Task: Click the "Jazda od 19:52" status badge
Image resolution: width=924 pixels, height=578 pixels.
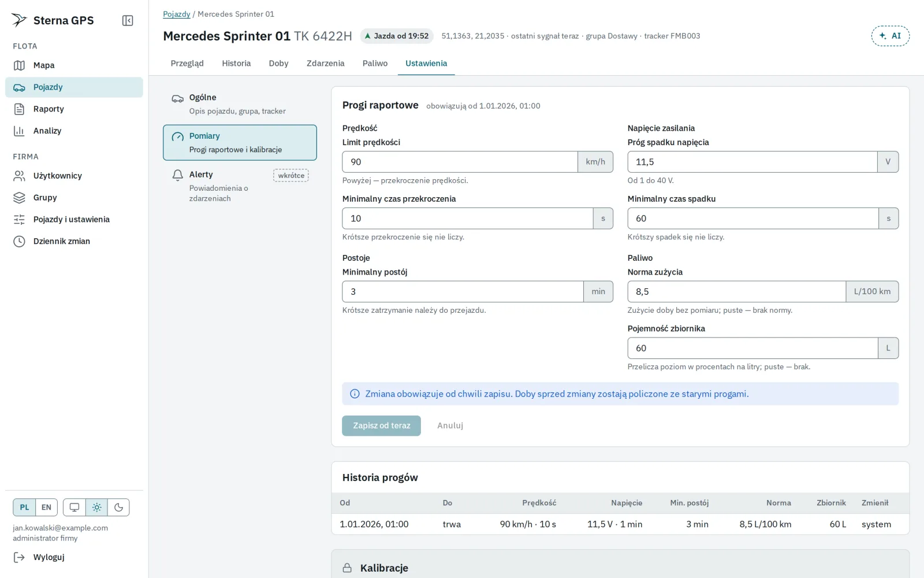Action: click(397, 36)
